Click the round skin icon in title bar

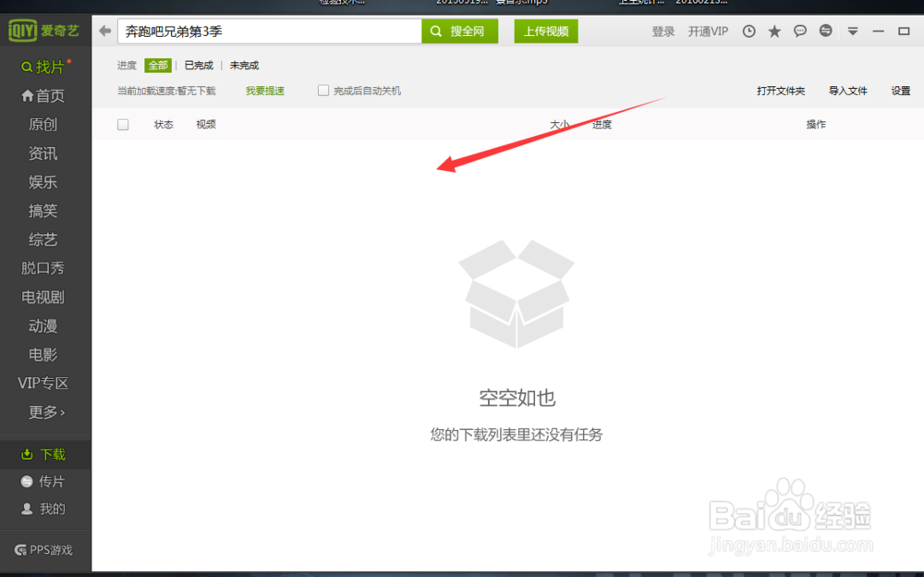(825, 31)
